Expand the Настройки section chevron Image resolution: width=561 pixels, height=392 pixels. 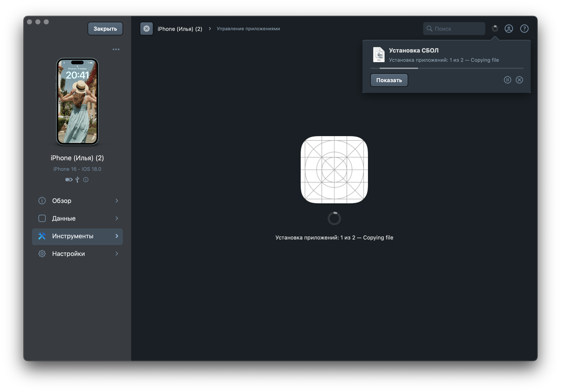pyautogui.click(x=117, y=254)
